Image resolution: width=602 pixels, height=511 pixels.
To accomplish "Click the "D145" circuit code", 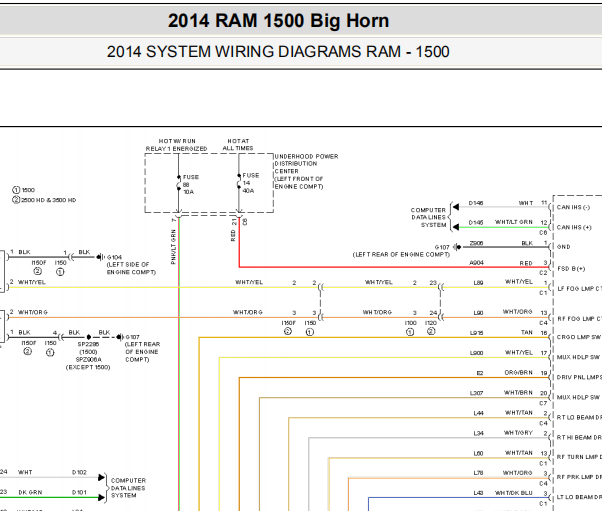I will tap(476, 223).
